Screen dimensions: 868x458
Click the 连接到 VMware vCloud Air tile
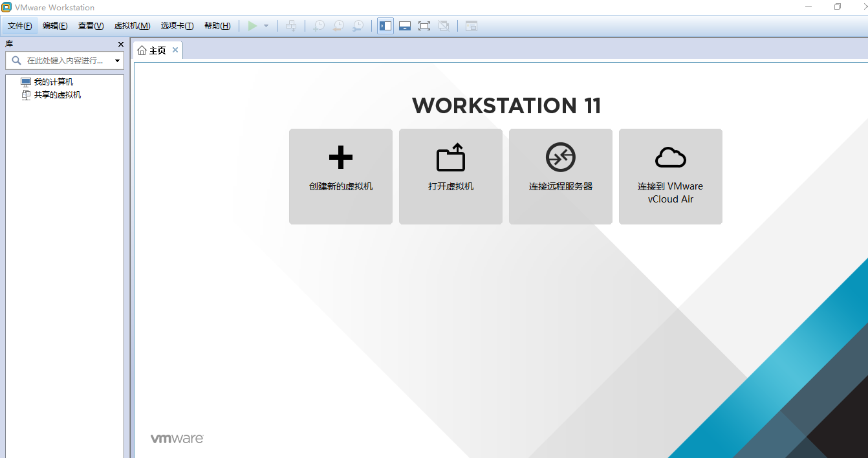671,177
